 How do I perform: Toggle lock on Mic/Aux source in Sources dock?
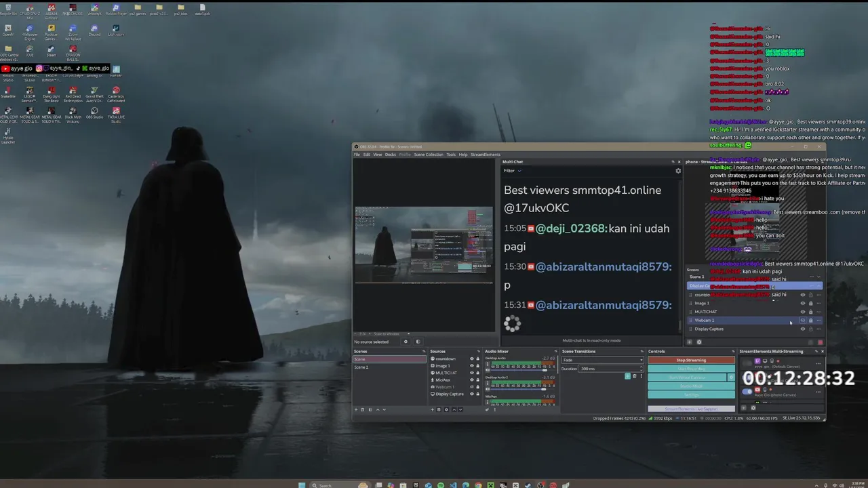tap(477, 380)
